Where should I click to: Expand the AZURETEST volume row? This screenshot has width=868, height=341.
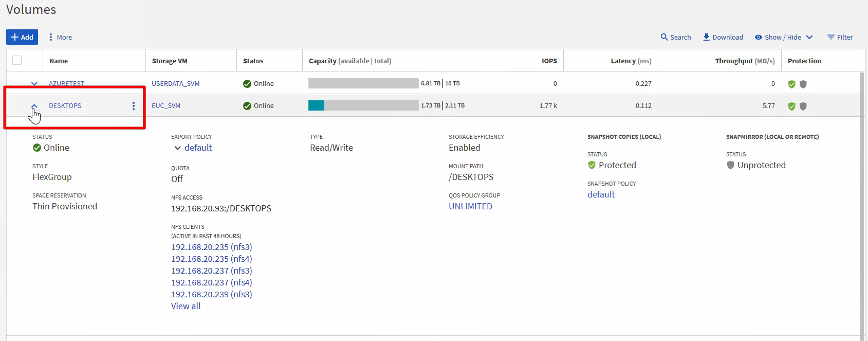coord(34,84)
